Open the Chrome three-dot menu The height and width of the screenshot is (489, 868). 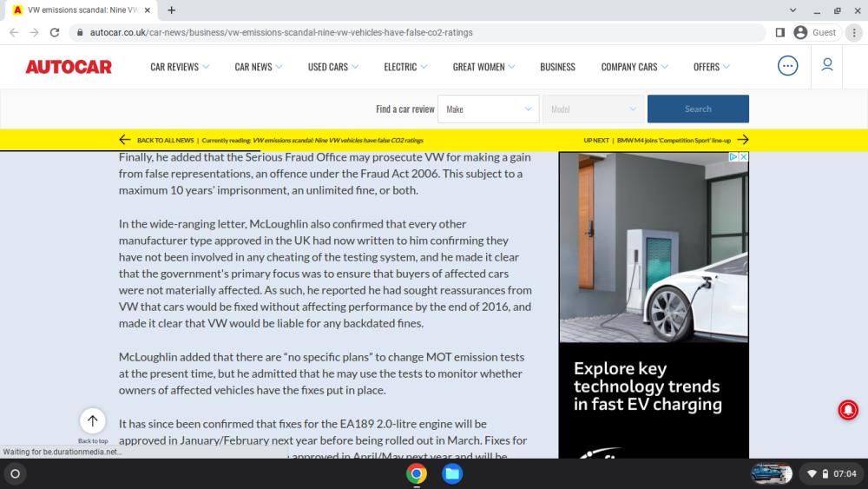click(x=854, y=33)
